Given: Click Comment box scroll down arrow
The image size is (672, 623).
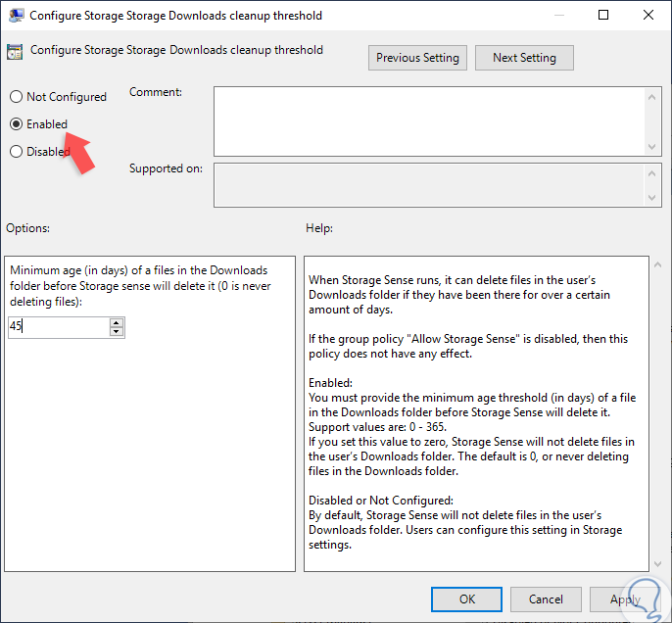Looking at the screenshot, I should point(651,147).
